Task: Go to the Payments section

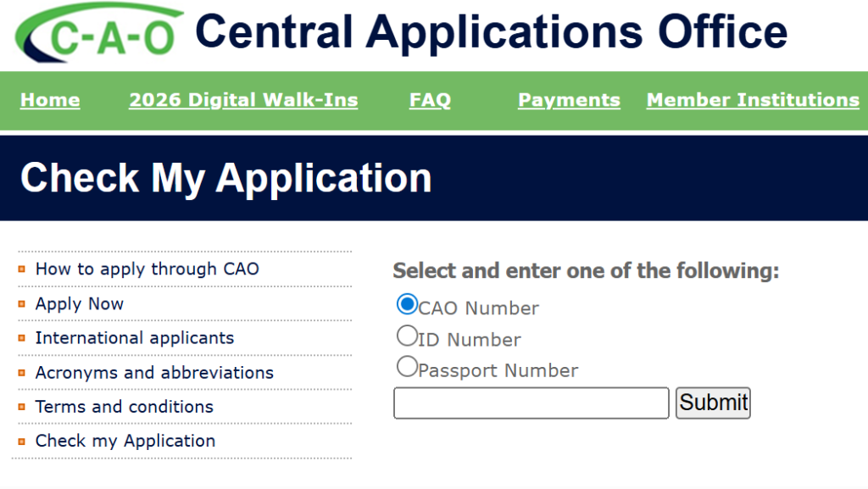Action: 568,100
